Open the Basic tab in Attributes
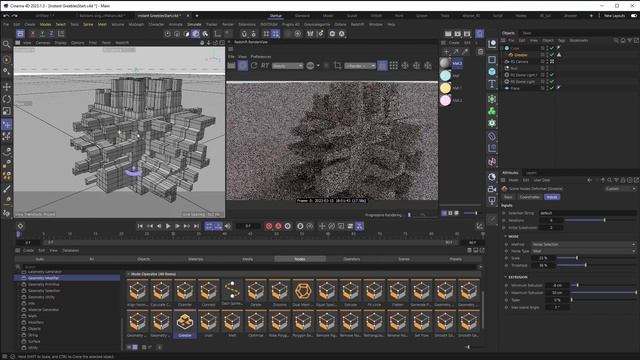This screenshot has width=640, height=360. (x=508, y=197)
